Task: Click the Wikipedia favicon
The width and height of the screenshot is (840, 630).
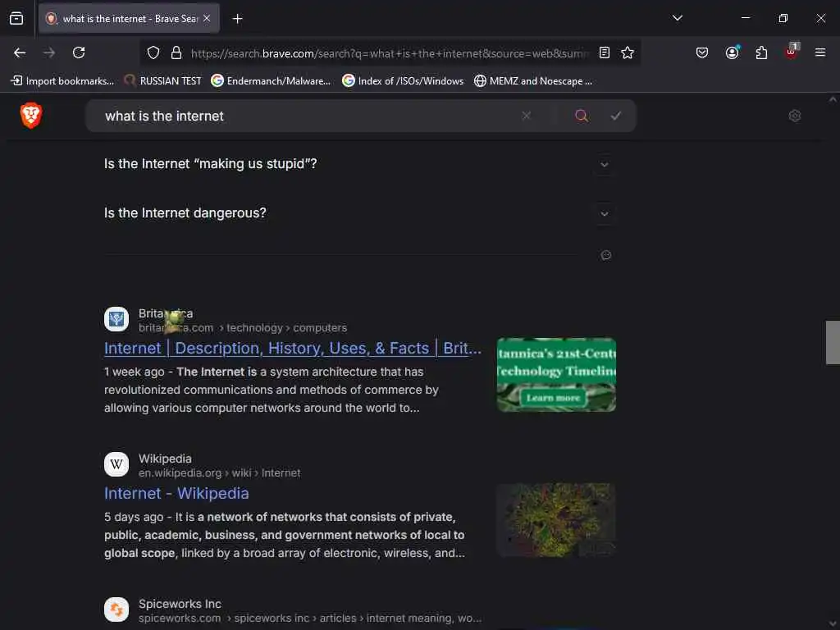Action: point(116,464)
